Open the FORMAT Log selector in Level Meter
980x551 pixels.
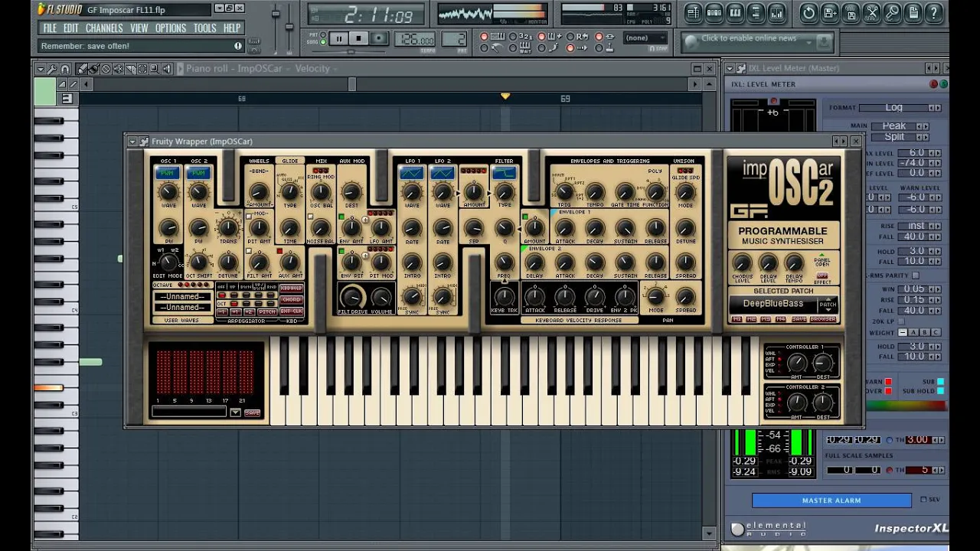[x=900, y=108]
